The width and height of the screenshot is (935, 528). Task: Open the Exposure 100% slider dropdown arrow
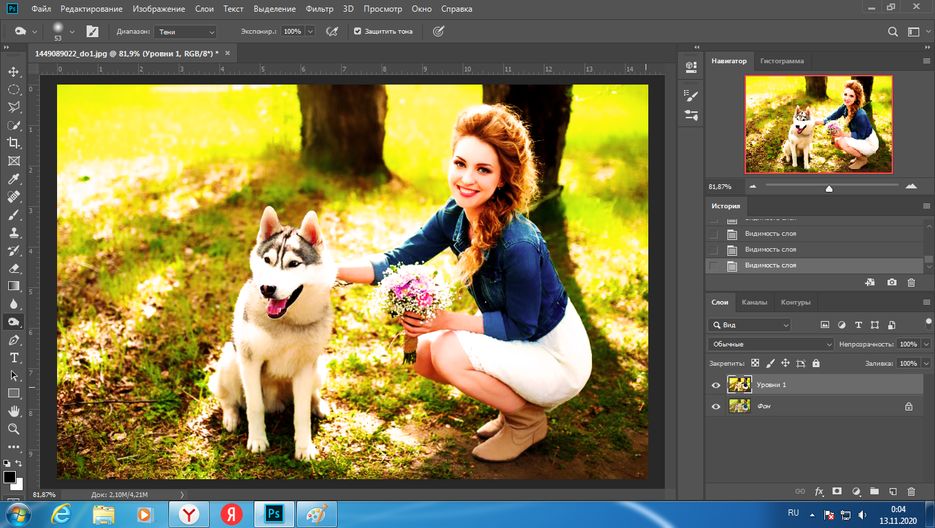(310, 32)
